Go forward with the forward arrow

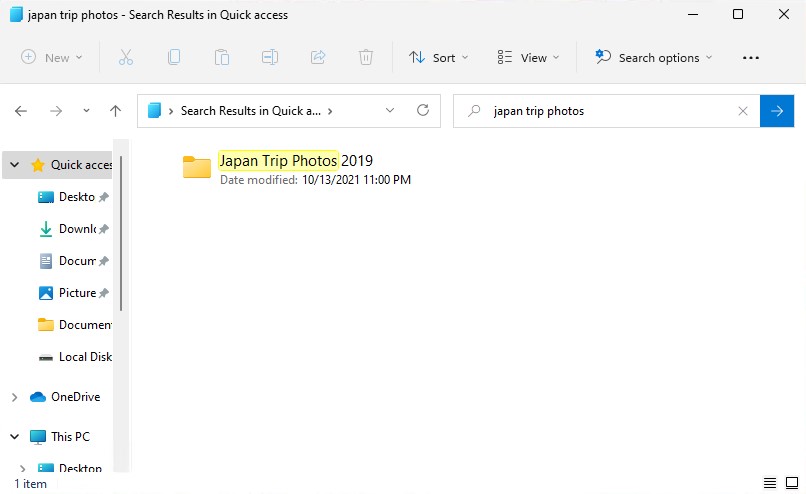tap(56, 111)
